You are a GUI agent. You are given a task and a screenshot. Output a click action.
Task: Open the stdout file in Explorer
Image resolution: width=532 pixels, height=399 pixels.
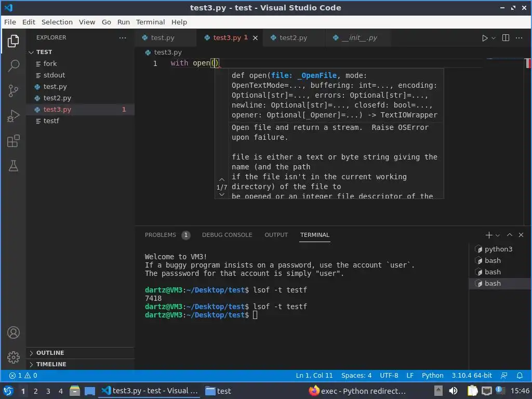point(81,75)
